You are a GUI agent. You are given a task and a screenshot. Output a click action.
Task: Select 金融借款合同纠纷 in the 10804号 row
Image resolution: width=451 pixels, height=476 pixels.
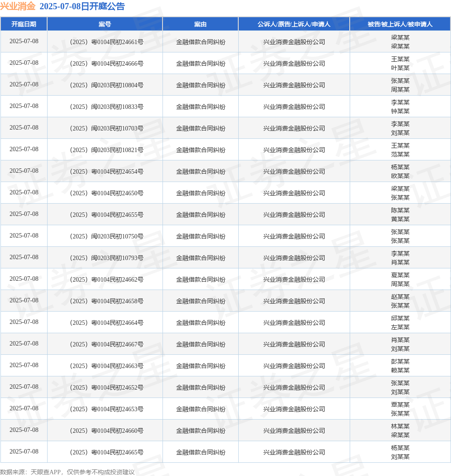[200, 85]
